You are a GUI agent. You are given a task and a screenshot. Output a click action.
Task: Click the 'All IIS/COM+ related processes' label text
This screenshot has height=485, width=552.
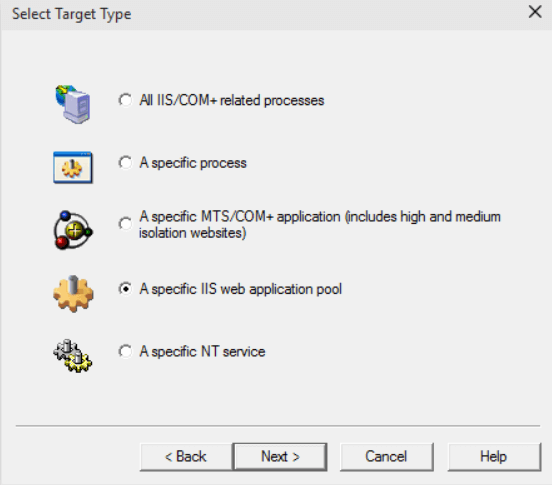tap(232, 100)
